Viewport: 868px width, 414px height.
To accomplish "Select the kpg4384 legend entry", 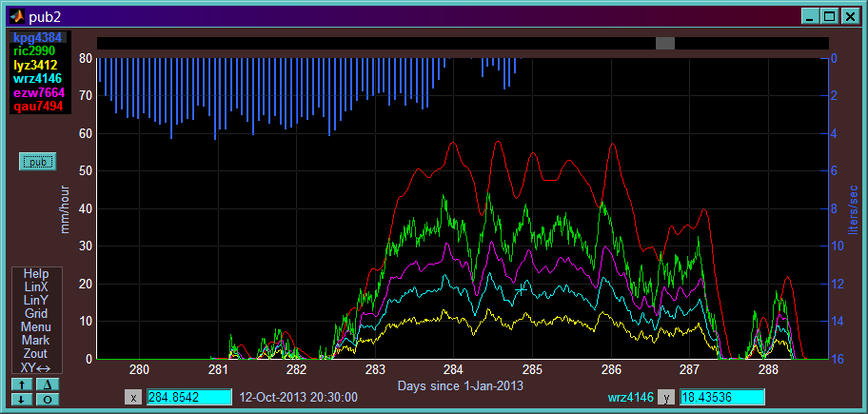I will [x=38, y=38].
